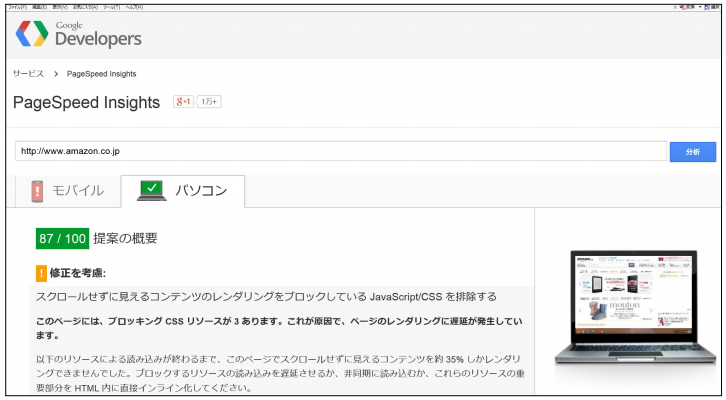Click the laptop preview thumbnail of Amazon
This screenshot has width=726, height=400.
(634, 307)
